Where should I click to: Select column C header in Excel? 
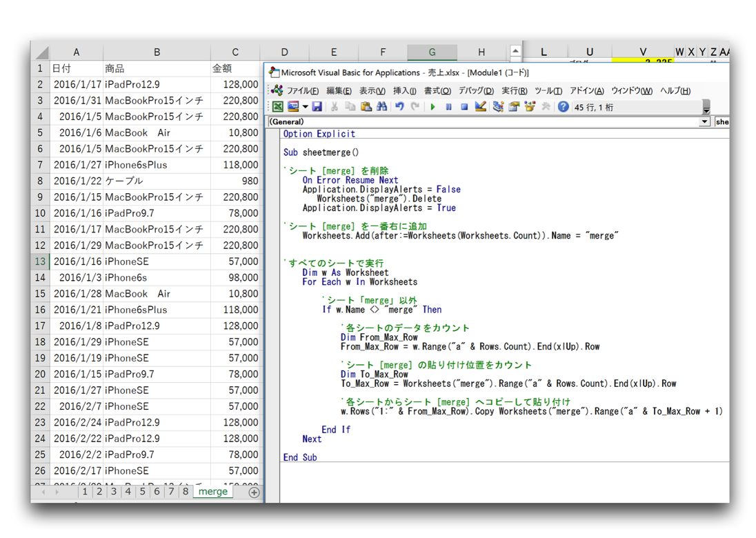235,52
